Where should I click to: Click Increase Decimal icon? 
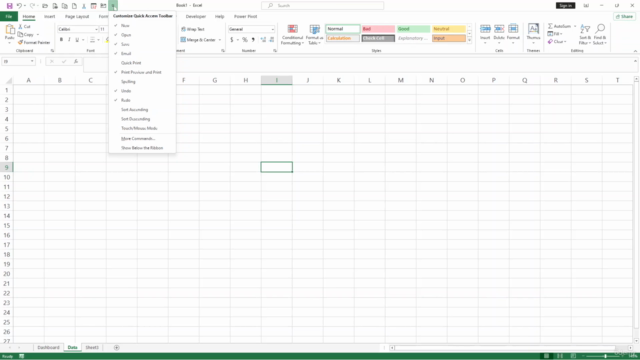pyautogui.click(x=263, y=40)
